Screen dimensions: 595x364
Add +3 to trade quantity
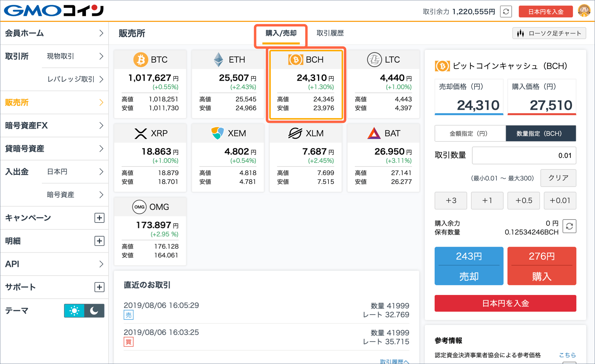451,201
